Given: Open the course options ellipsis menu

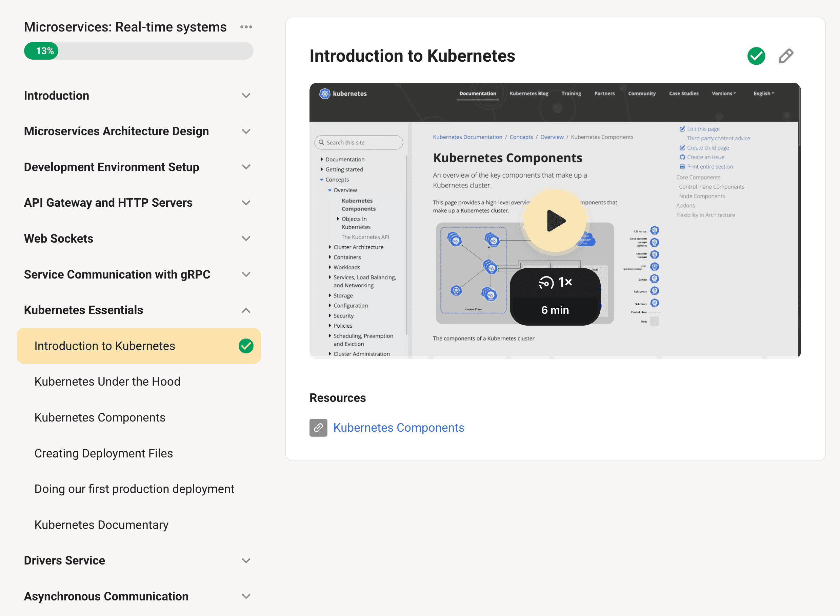Looking at the screenshot, I should (246, 27).
